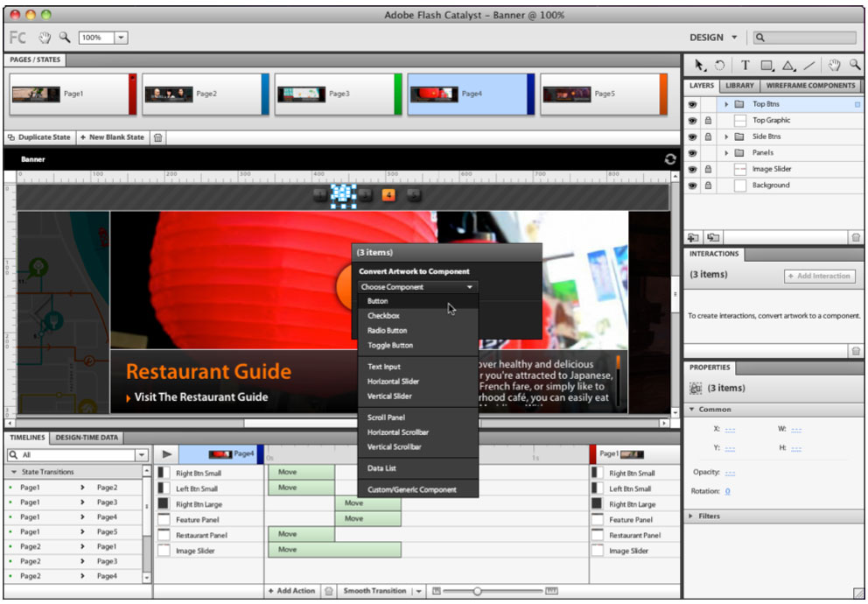Click the Hand icon in top toolbar

click(45, 38)
